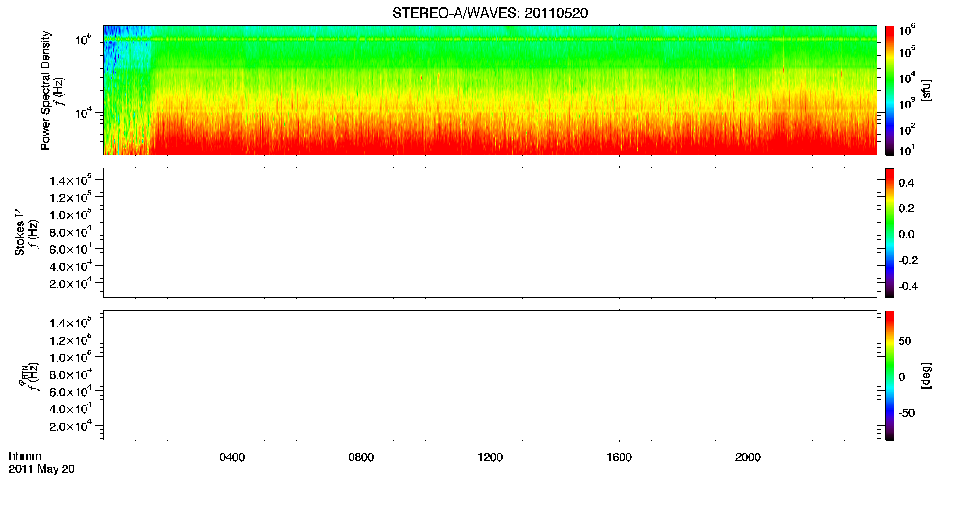Click the hhmm axis unit label
Viewport: 980px width, 505px height.
click(x=25, y=456)
